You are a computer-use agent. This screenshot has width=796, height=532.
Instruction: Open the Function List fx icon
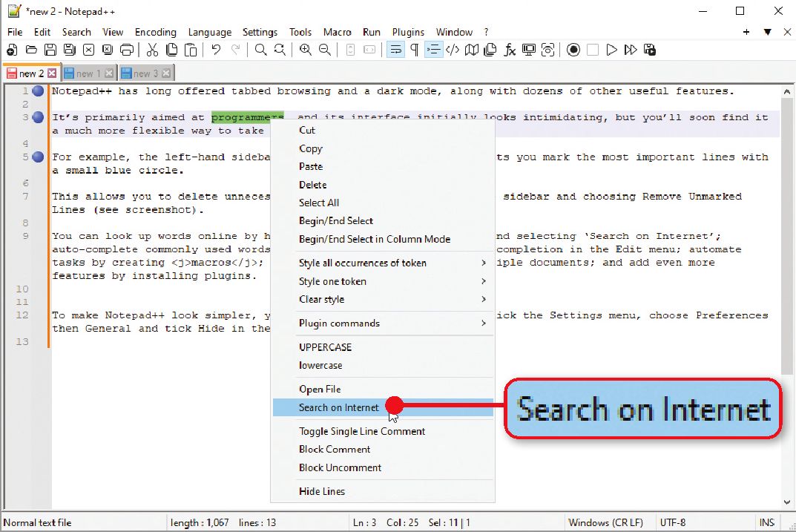pos(510,50)
